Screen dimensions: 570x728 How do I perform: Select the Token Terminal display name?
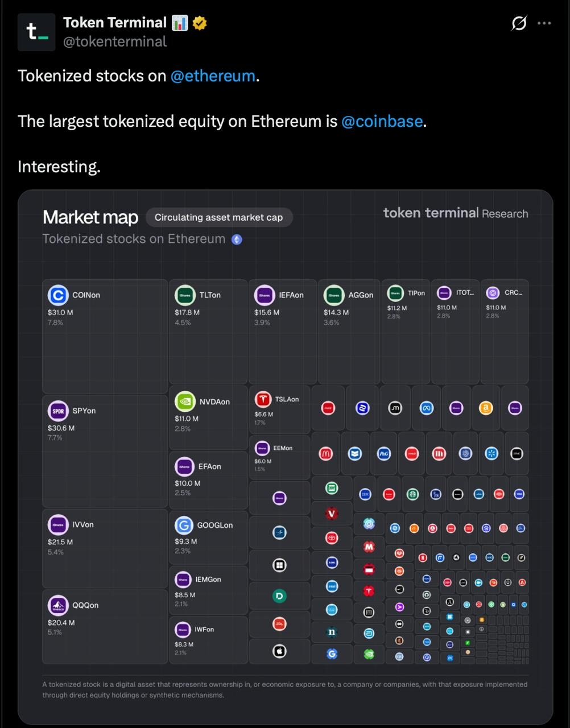tap(115, 23)
